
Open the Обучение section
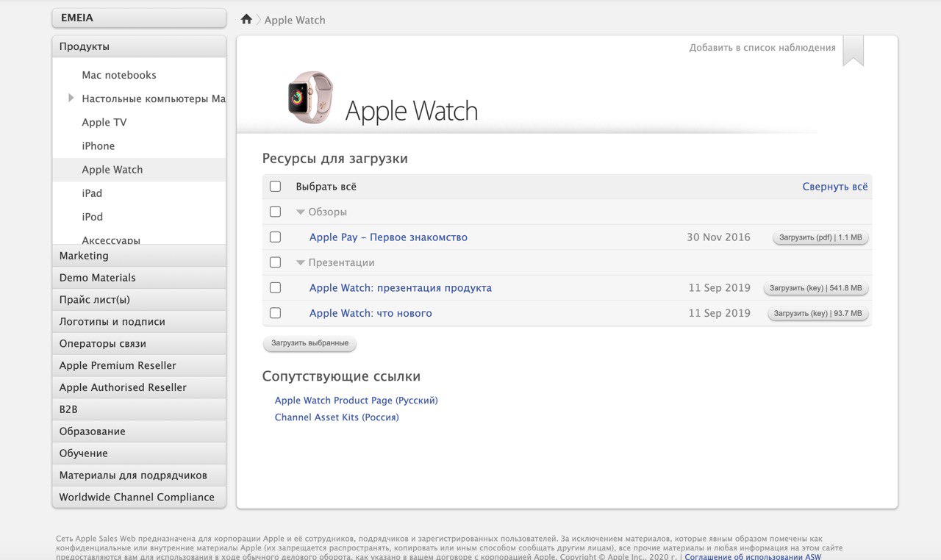click(139, 453)
